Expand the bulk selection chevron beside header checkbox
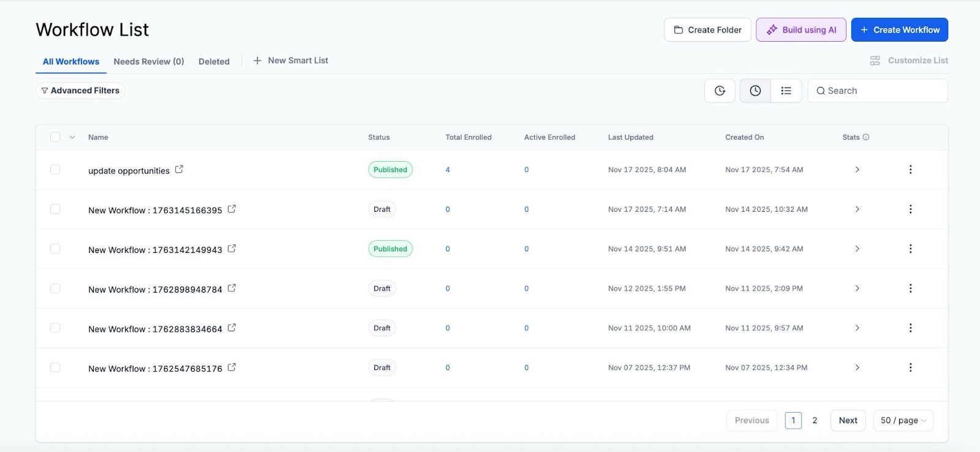The height and width of the screenshot is (452, 980). point(72,137)
